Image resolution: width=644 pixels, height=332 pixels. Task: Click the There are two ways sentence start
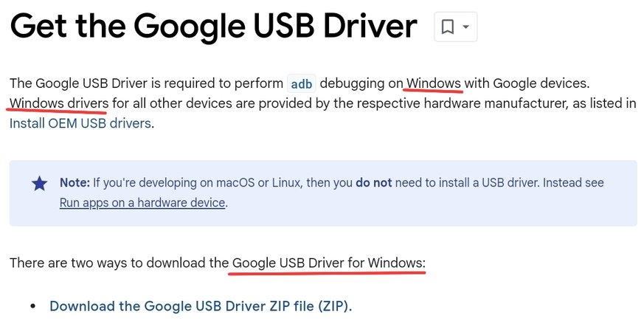[x=68, y=263]
